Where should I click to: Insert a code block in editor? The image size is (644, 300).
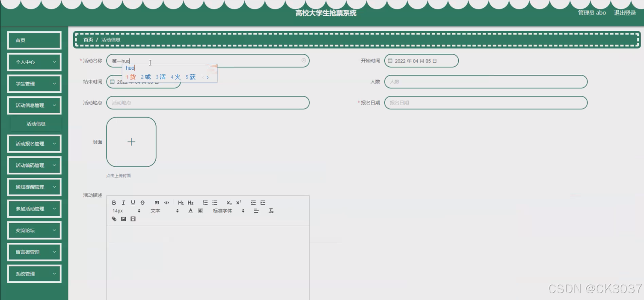pos(166,203)
